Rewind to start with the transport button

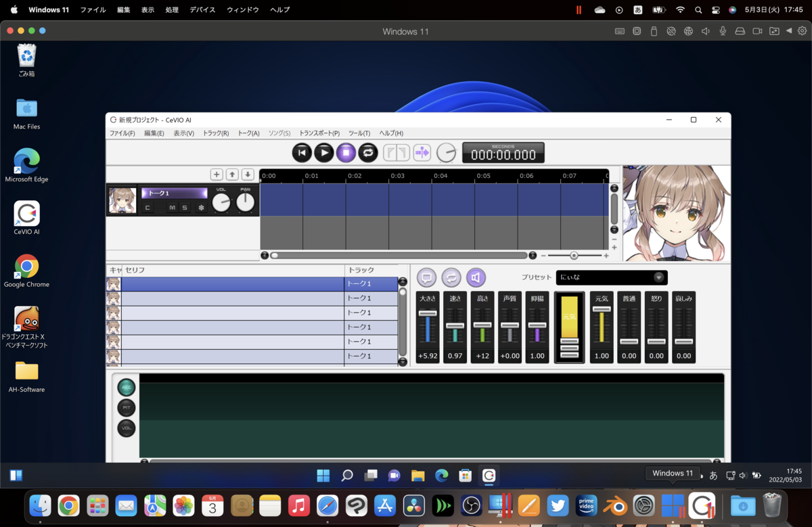tap(302, 153)
